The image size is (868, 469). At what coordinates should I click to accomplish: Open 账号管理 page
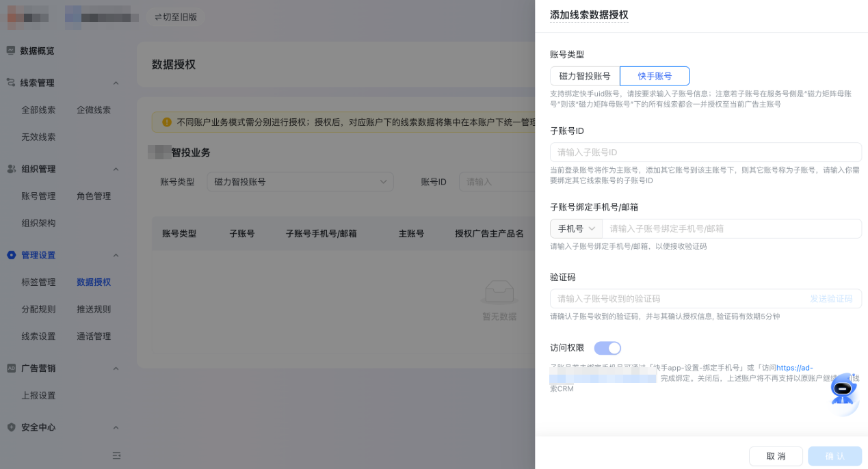[x=38, y=196]
